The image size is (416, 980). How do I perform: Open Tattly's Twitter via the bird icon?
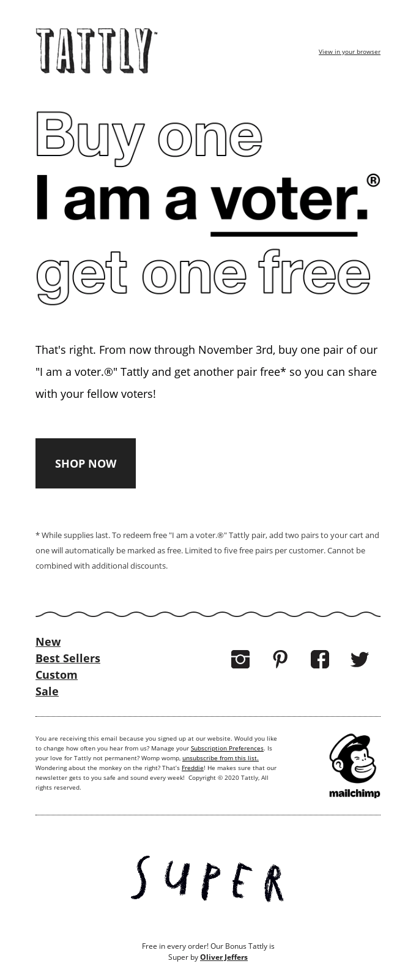(x=360, y=659)
